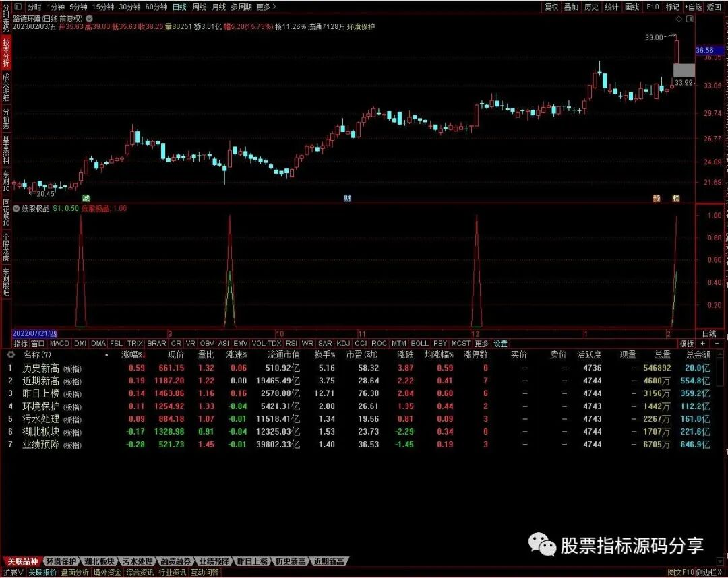Open the 个股龙虎 left sidebar tab
The width and height of the screenshot is (728, 578).
pyautogui.click(x=6, y=247)
